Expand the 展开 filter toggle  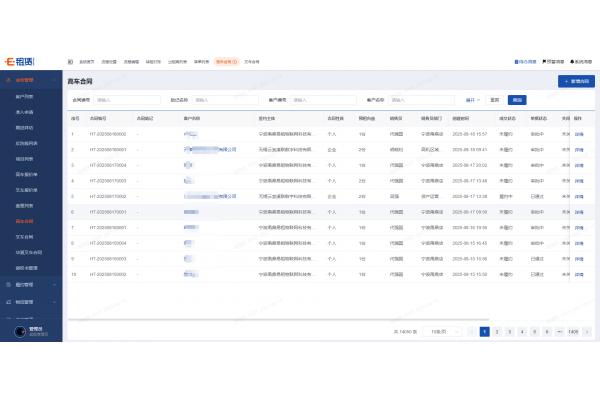(x=472, y=100)
